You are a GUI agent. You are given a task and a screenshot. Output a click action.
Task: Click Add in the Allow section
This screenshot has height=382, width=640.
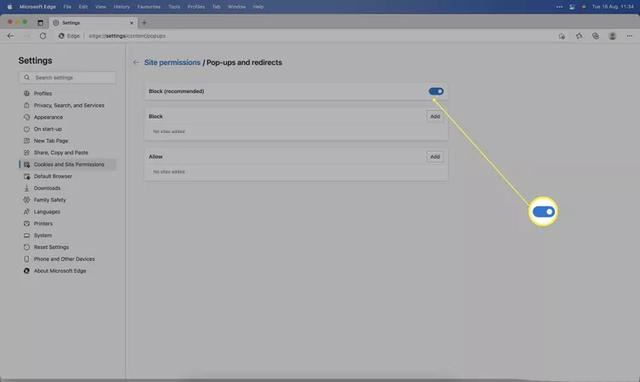tap(435, 157)
